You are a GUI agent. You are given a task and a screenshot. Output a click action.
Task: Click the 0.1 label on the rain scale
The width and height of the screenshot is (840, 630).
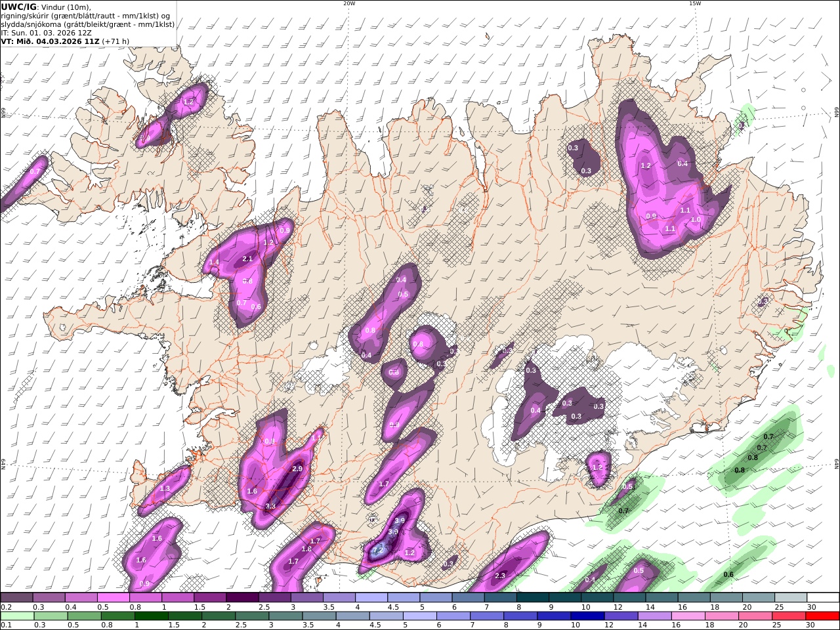pyautogui.click(x=5, y=625)
